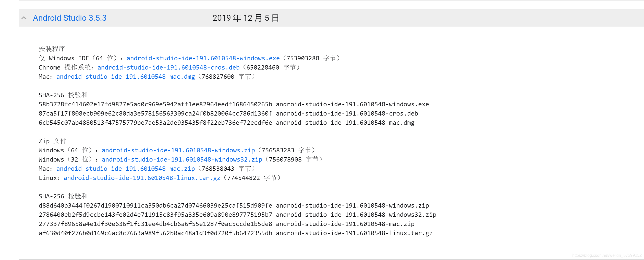Click the windows.exe size 753903288 字节

(311, 58)
